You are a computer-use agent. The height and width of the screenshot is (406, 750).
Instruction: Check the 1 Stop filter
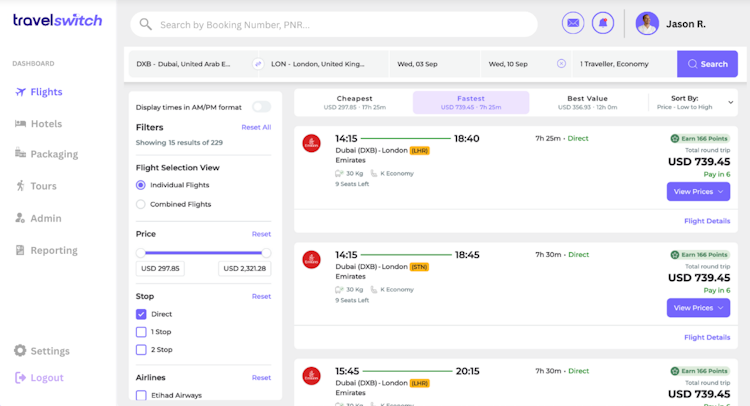pos(141,332)
